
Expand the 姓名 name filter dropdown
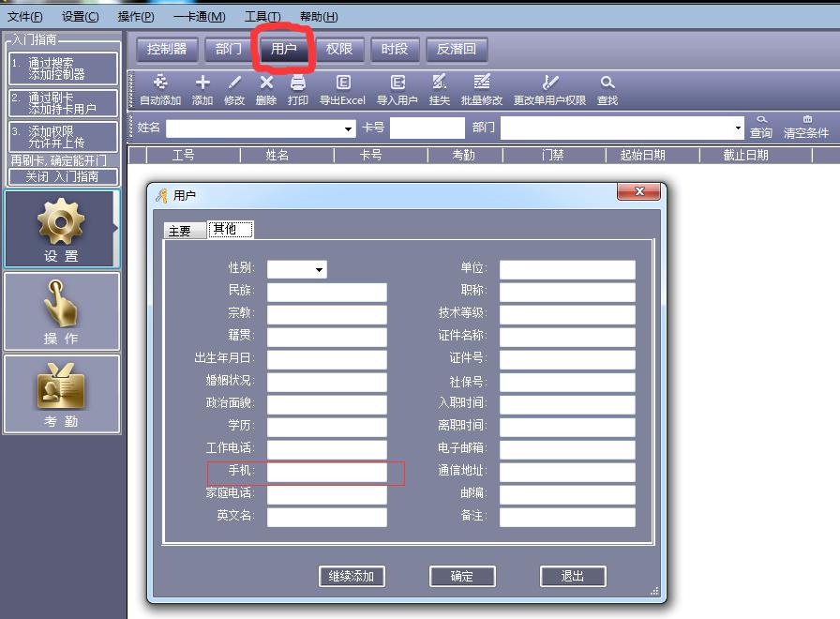tap(349, 128)
